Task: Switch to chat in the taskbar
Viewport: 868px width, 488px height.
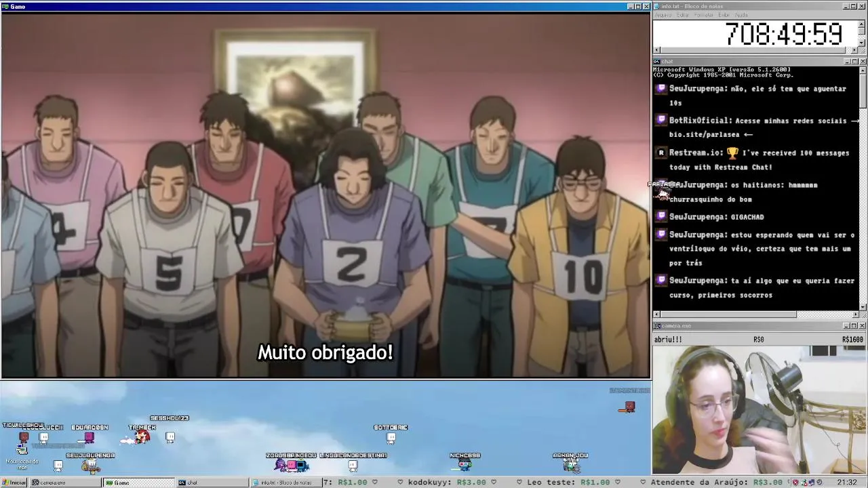Action: (212, 483)
